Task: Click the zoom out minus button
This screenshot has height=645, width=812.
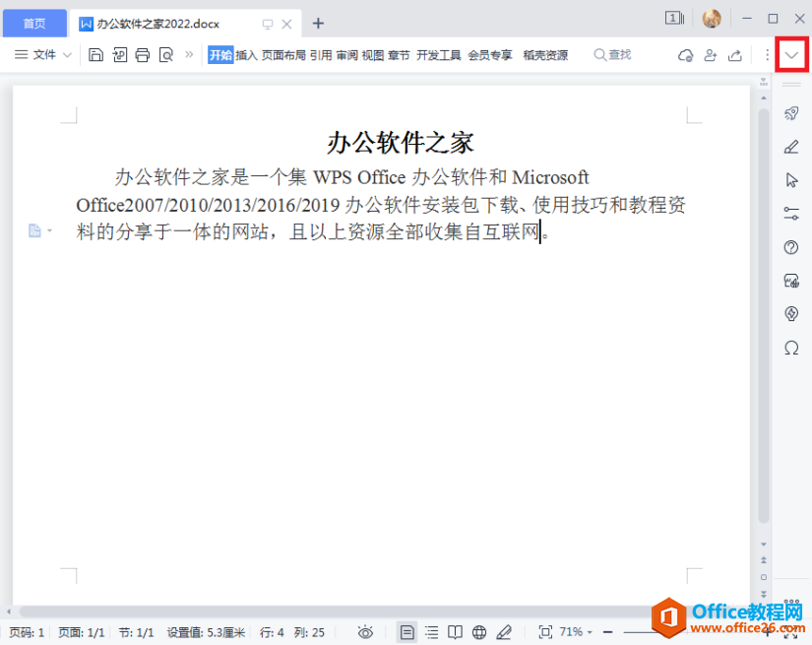Action: tap(608, 632)
